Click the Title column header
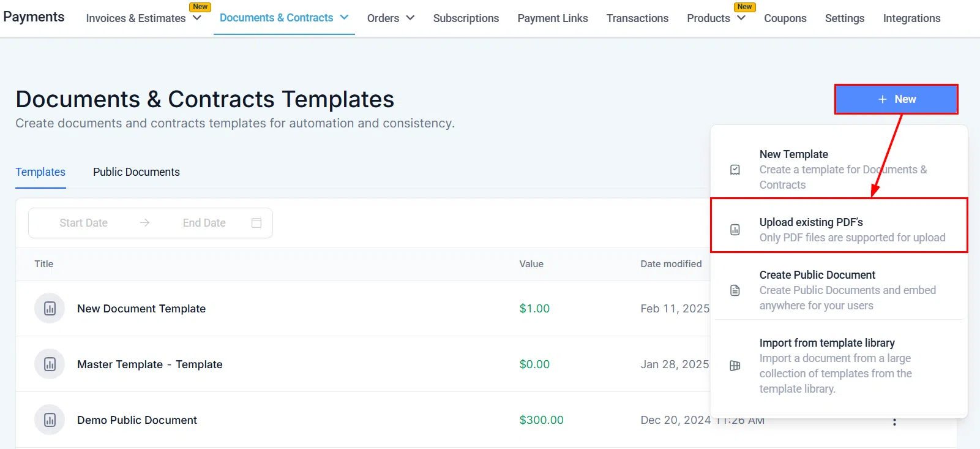Viewport: 980px width, 449px height. pyautogui.click(x=44, y=264)
